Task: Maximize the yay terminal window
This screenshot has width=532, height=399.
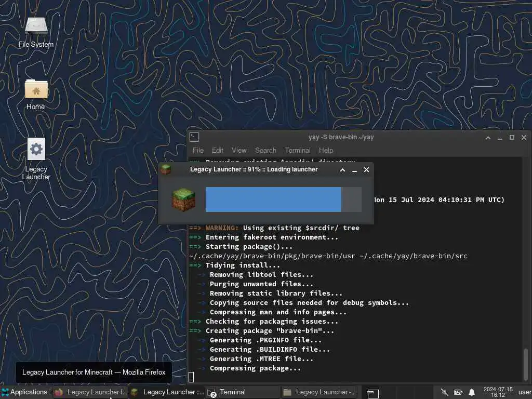Action: point(512,137)
